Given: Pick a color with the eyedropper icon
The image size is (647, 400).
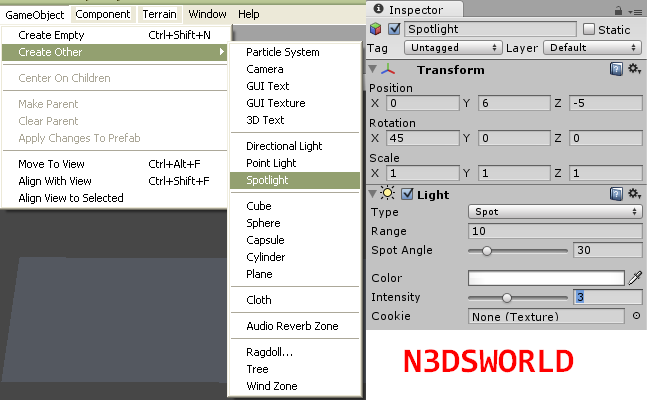Looking at the screenshot, I should [634, 278].
